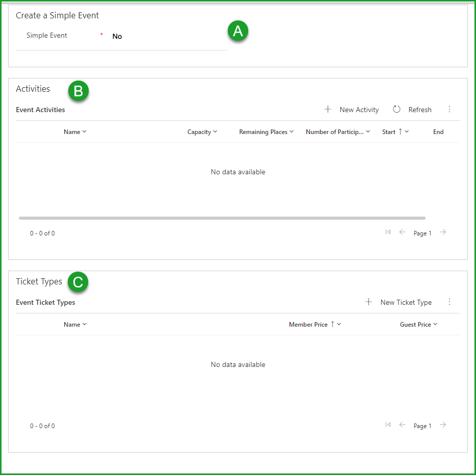Open the Member Price column dropdown
This screenshot has height=475, width=476.
[338, 324]
